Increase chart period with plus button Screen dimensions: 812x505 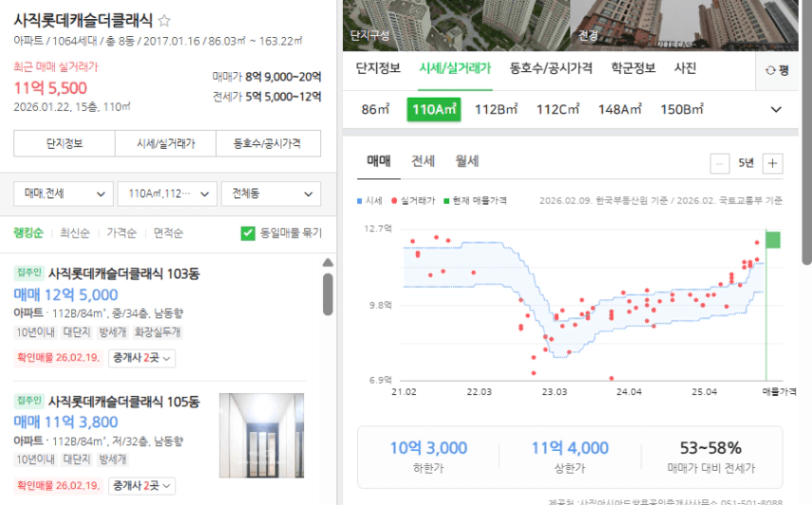[773, 162]
